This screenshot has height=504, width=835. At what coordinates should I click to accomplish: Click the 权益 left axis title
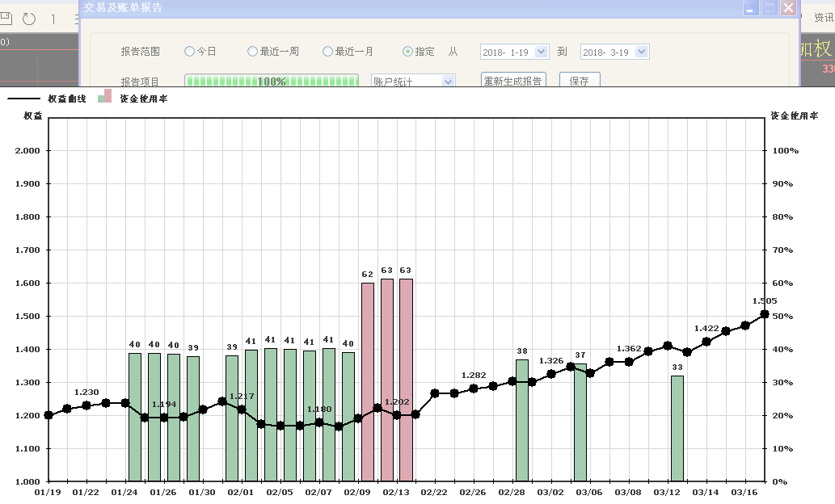pos(33,115)
